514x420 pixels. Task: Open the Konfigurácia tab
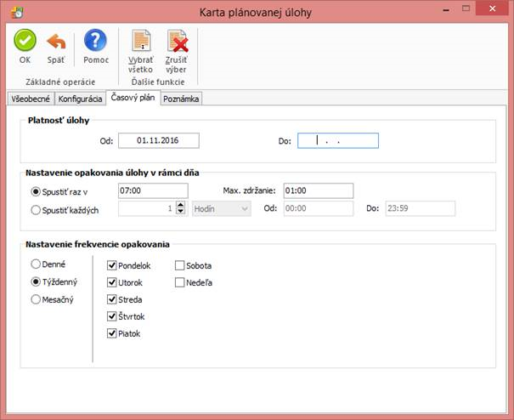(x=81, y=99)
